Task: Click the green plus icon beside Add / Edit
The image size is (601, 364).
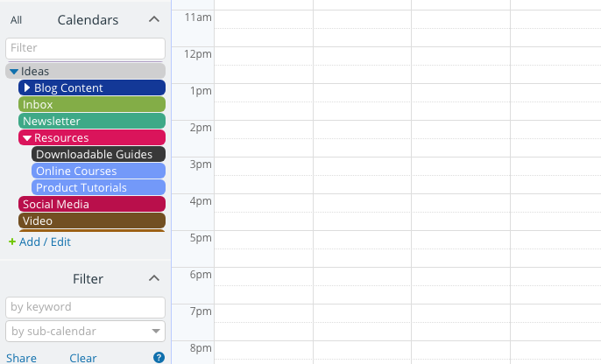Action: pos(12,241)
